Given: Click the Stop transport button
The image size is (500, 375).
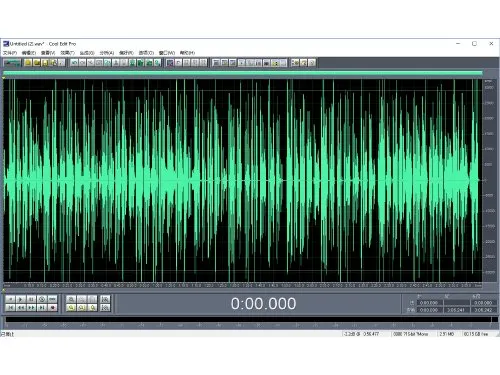Looking at the screenshot, I should point(10,299).
